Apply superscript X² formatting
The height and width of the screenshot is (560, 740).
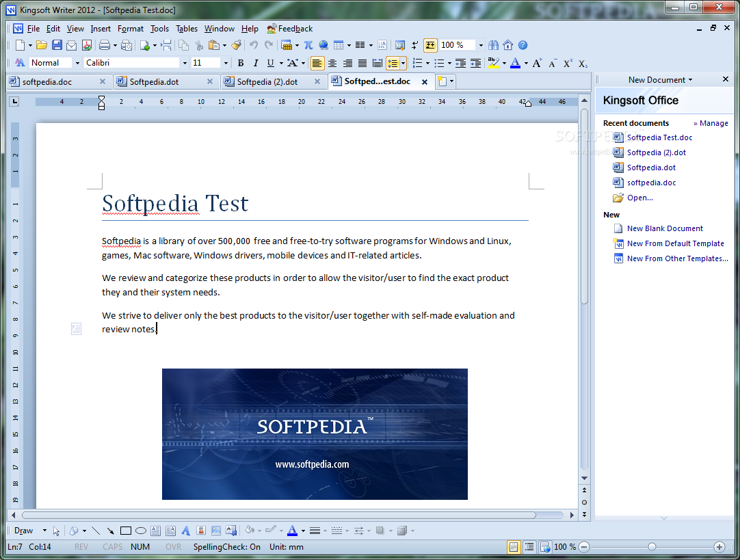coord(568,63)
